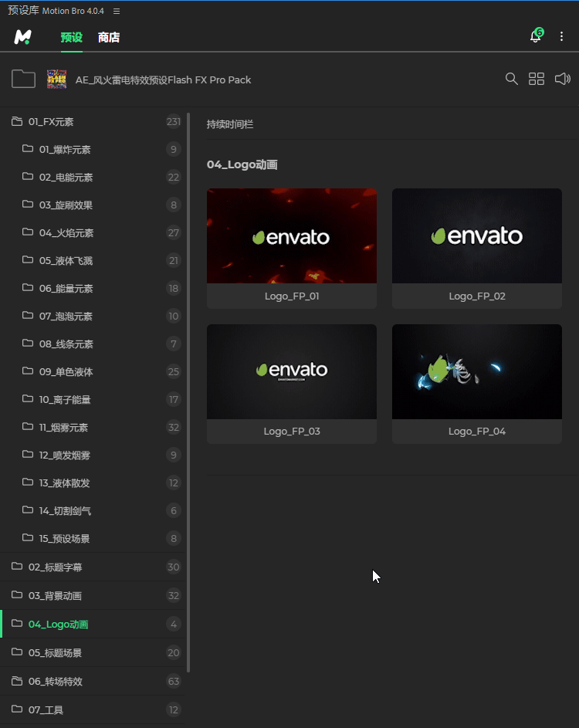Open the three-dot options menu
The width and height of the screenshot is (579, 728).
click(x=561, y=36)
